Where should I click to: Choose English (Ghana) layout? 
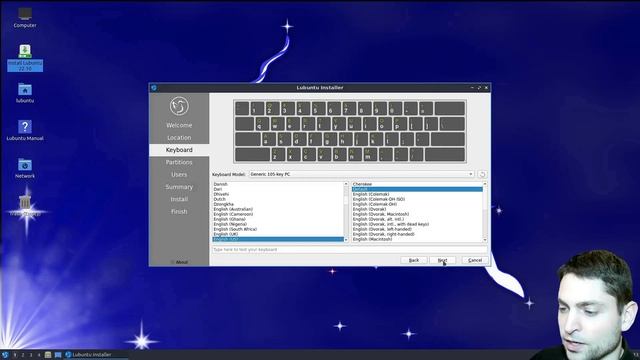(x=230, y=219)
